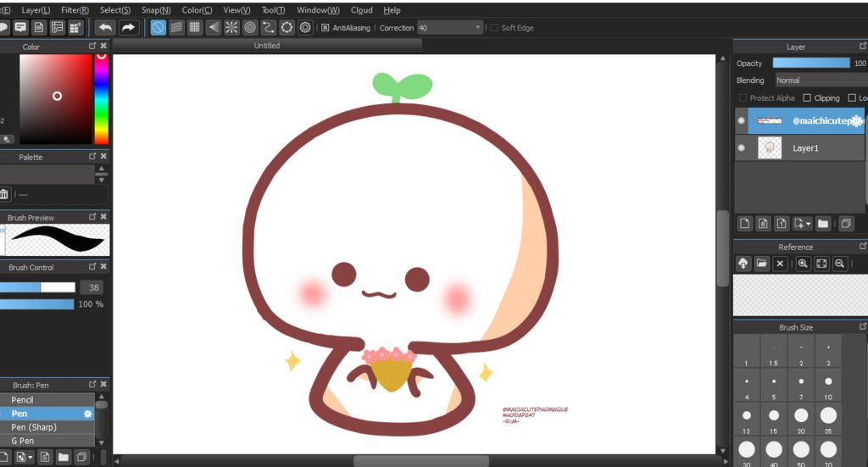The image size is (868, 467).
Task: Select the G Pen brush
Action: pyautogui.click(x=47, y=441)
